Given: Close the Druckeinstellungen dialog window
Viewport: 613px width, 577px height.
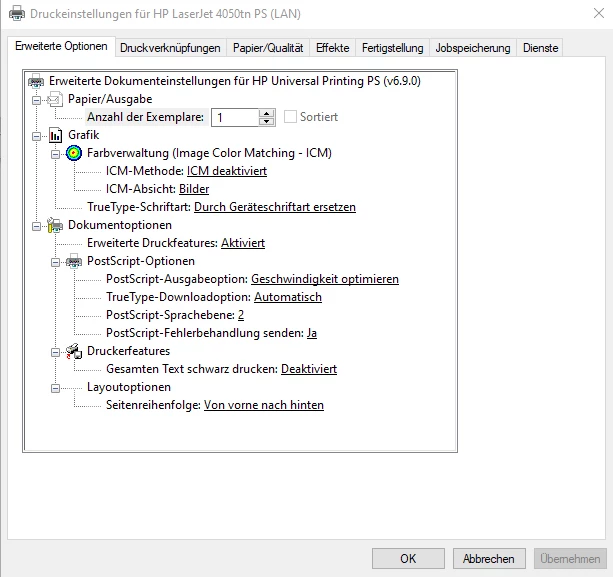Looking at the screenshot, I should pos(599,13).
